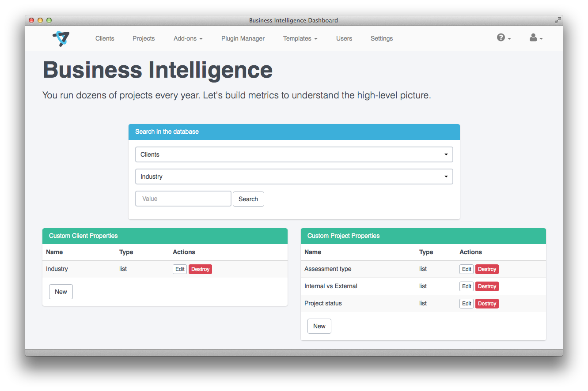This screenshot has width=588, height=391.
Task: Add New custom project property
Action: pos(319,326)
